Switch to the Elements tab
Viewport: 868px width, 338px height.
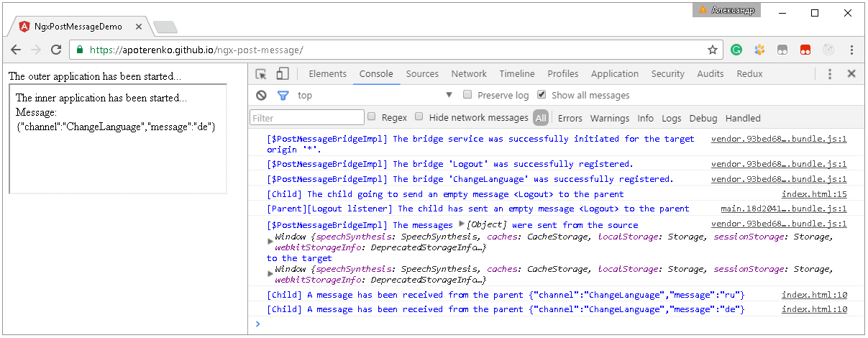click(x=328, y=73)
